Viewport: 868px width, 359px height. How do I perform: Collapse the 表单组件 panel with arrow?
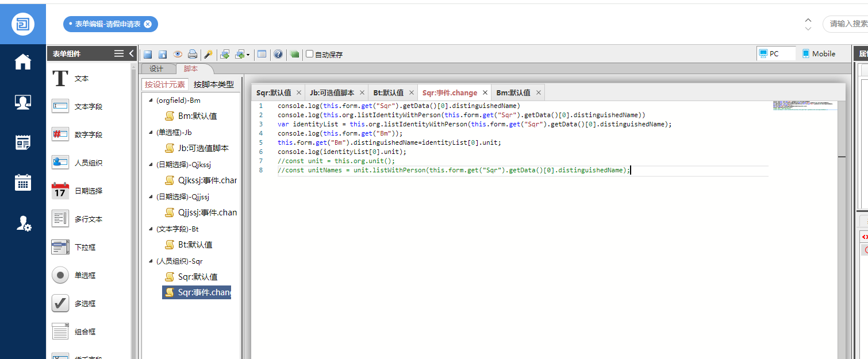pyautogui.click(x=132, y=53)
